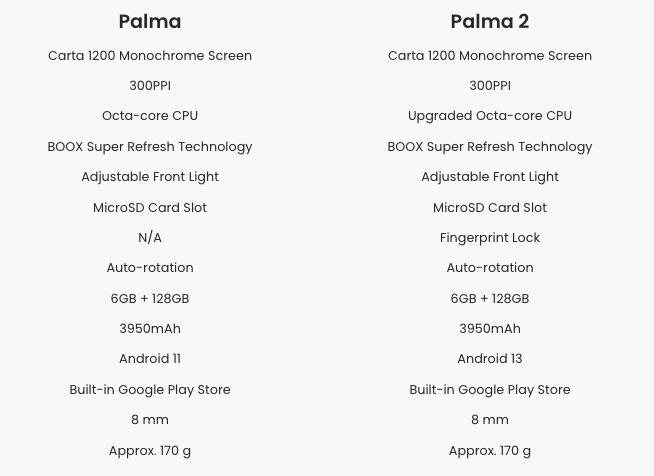Screen dimensions: 654x476
Task: Click the Palma 2 column heading
Action: click(490, 21)
